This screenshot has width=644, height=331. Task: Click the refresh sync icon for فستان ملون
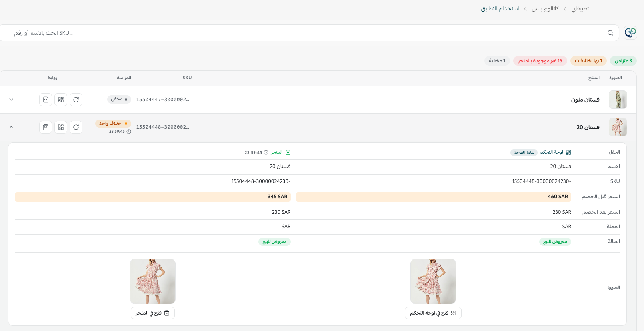76,100
